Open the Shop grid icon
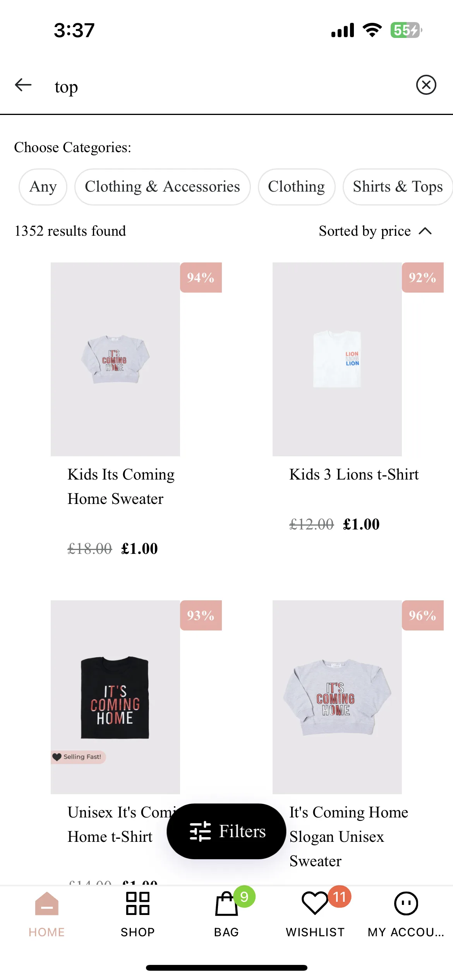Viewport: 453px width, 980px height. [x=138, y=903]
